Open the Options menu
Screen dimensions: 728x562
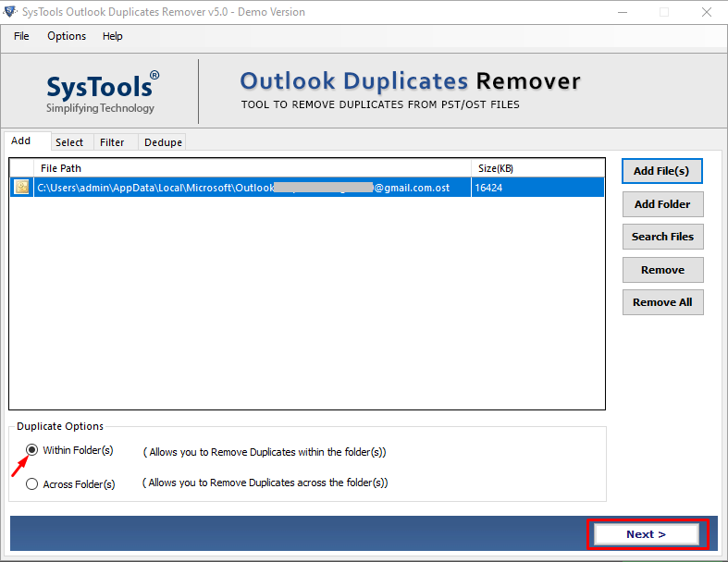point(67,36)
